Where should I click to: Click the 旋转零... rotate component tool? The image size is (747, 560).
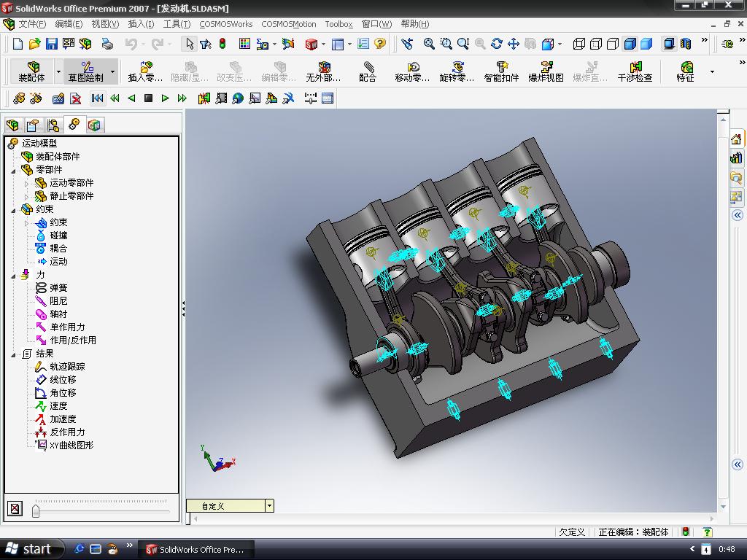[457, 71]
